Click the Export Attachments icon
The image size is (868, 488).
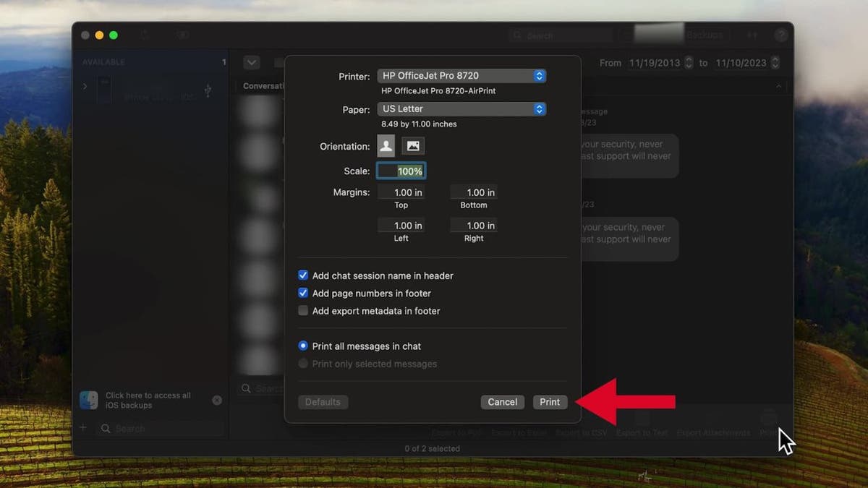(713, 419)
